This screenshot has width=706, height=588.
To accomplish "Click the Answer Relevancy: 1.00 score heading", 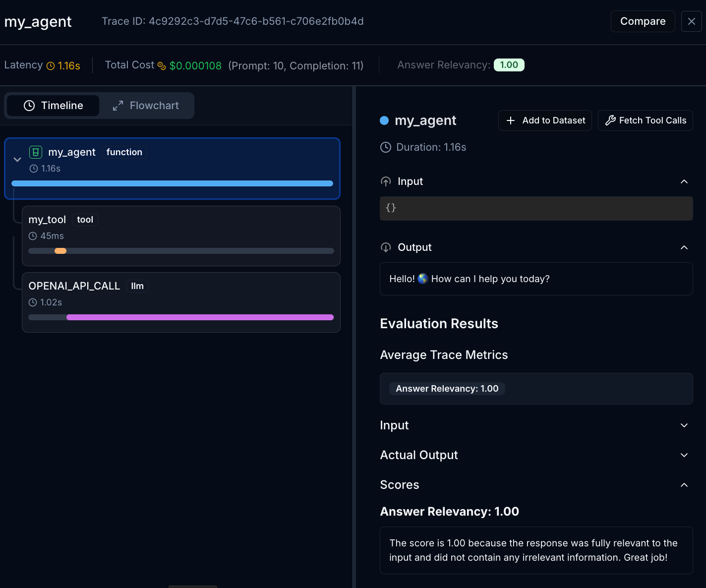I will coord(450,512).
